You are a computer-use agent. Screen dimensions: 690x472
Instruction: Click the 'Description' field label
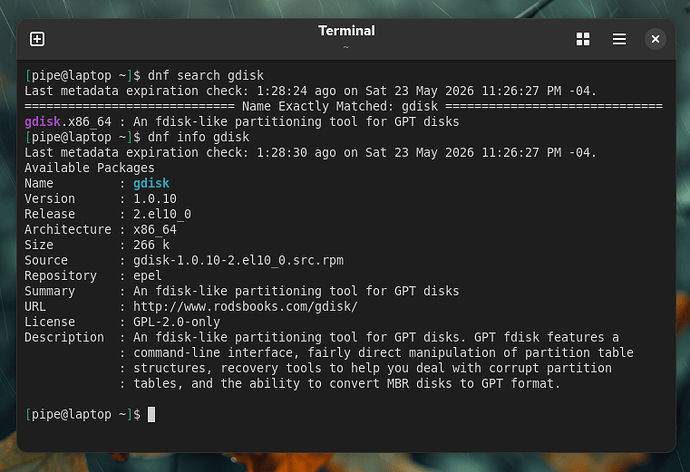(x=64, y=337)
